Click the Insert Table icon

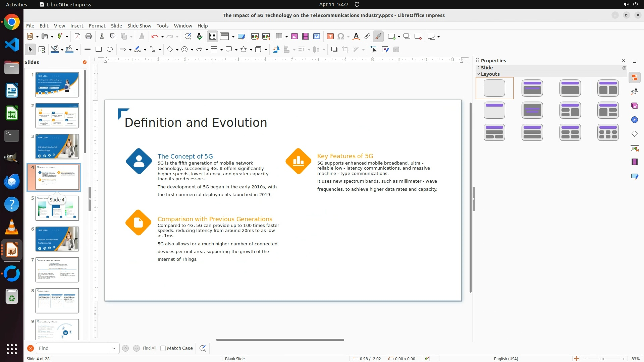coord(279,37)
